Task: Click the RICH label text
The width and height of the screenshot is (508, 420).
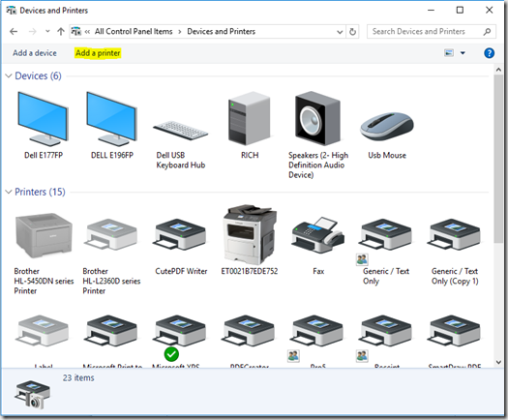Action: [x=250, y=155]
